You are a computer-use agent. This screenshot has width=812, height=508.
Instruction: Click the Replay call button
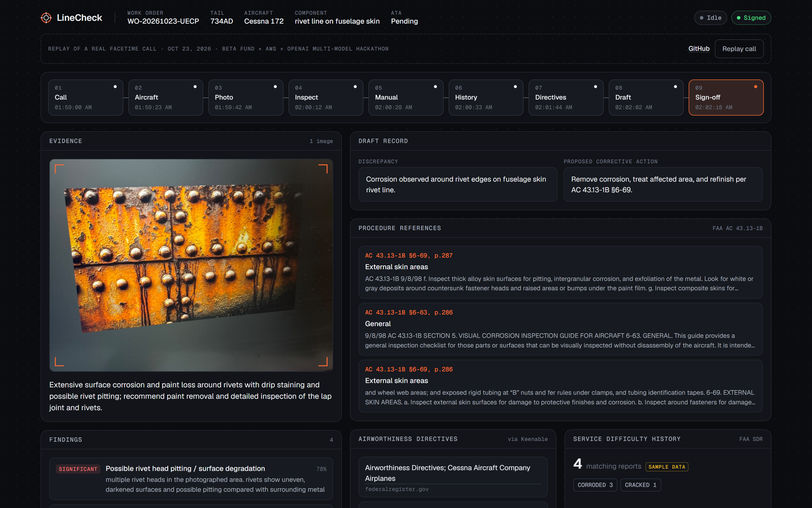[x=739, y=49]
